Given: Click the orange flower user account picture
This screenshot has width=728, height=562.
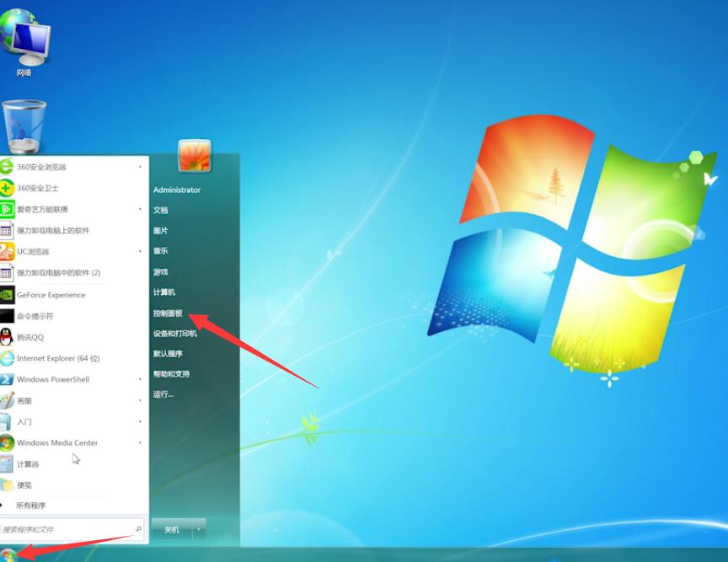Looking at the screenshot, I should coord(195,156).
